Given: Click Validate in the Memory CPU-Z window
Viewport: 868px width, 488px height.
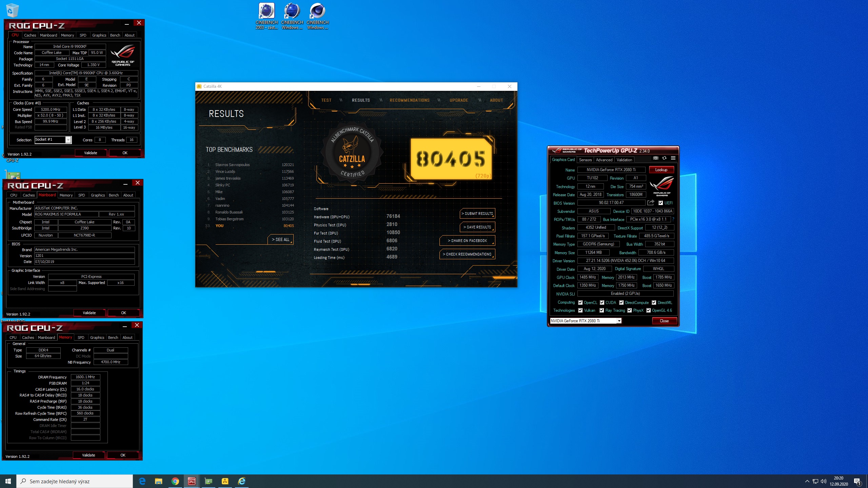Looking at the screenshot, I should tap(88, 455).
